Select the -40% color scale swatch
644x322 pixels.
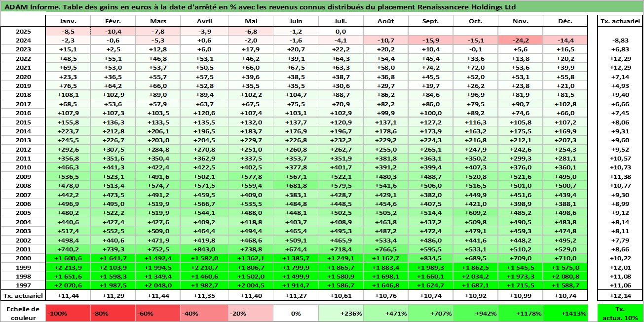click(x=203, y=313)
